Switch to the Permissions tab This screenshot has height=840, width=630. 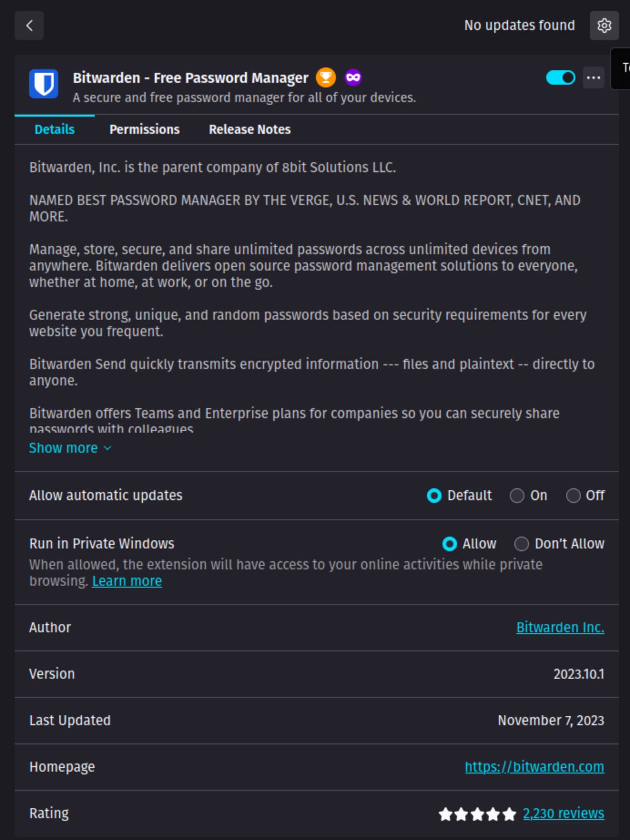tap(144, 129)
